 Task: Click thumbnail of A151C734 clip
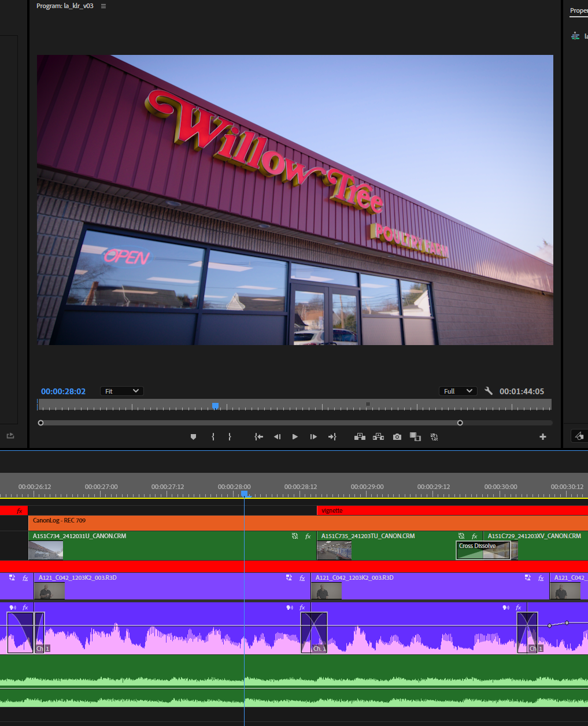[46, 550]
